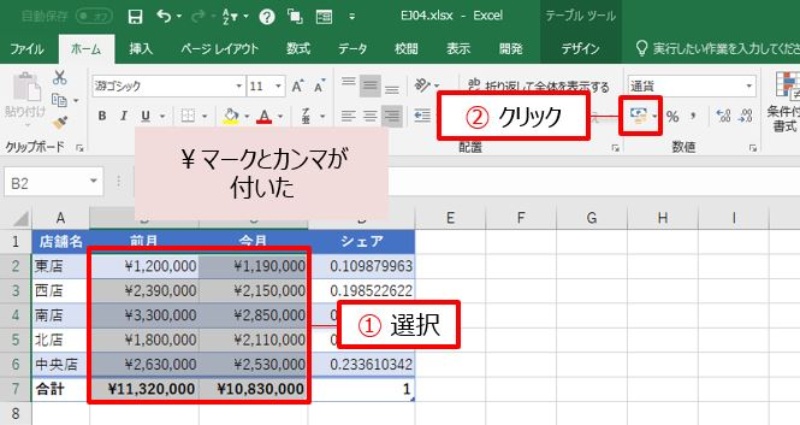
Task: Click the align right icon
Action: coord(392,116)
